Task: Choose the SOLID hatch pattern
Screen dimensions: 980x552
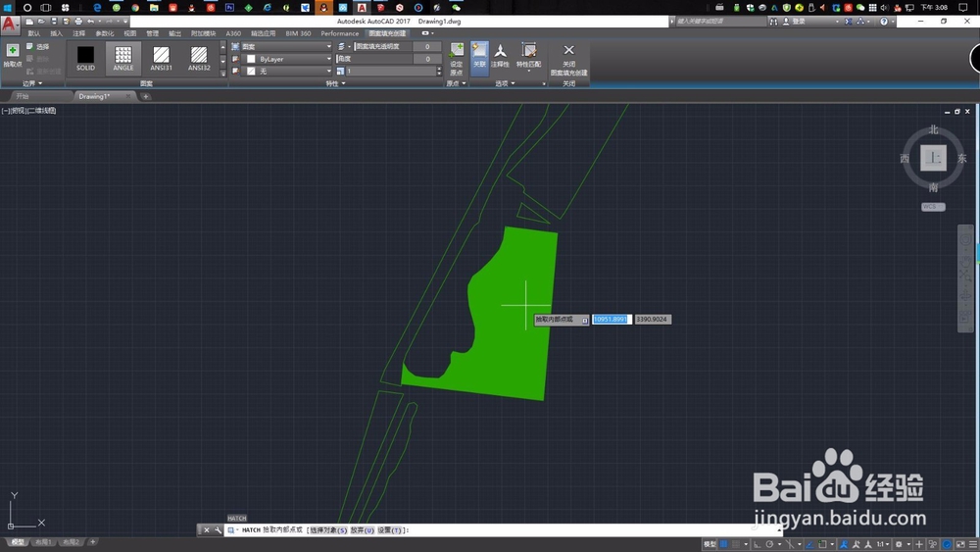Action: 85,58
